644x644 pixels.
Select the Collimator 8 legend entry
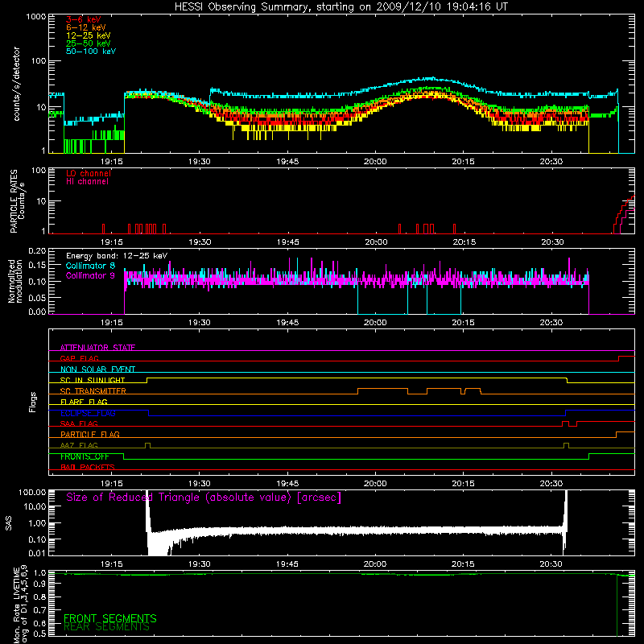click(x=90, y=266)
